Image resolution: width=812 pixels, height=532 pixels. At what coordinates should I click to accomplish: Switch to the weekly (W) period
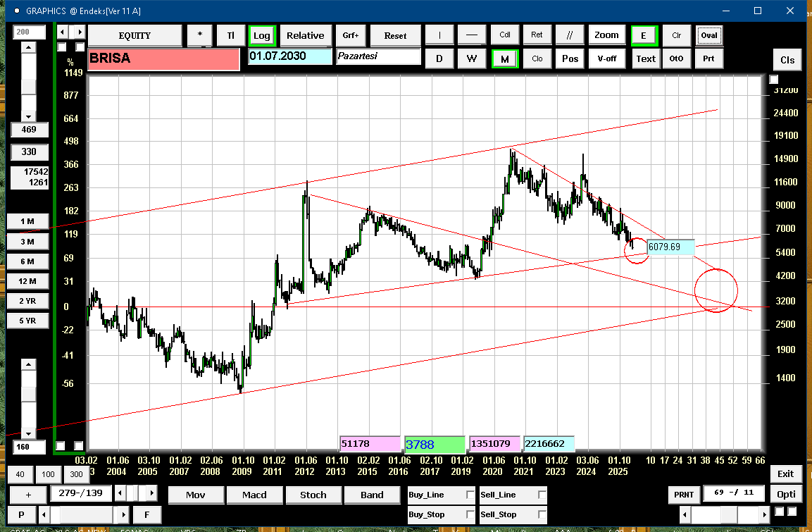pos(472,58)
